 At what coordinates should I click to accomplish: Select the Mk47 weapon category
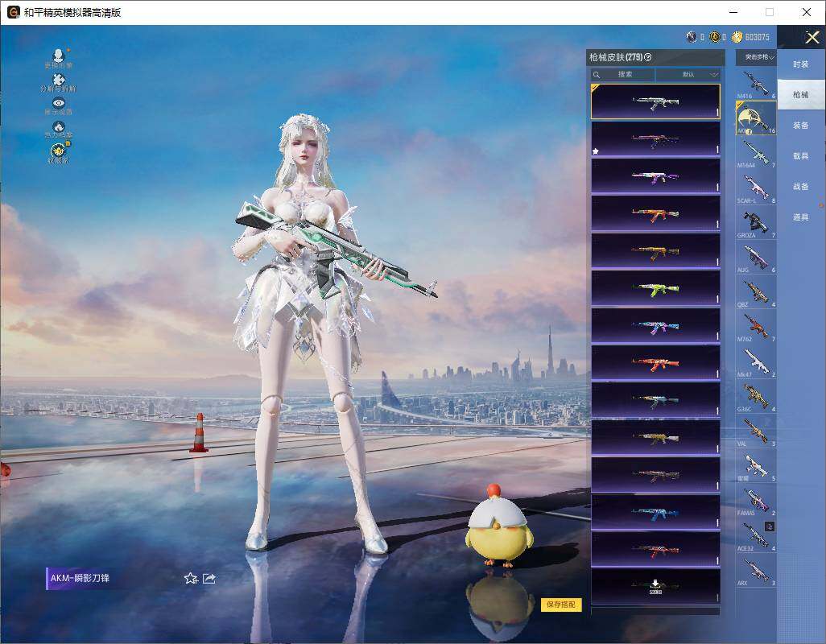pos(756,362)
